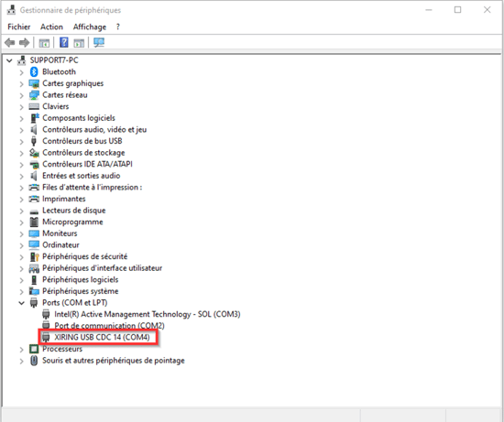Click the back arrow toolbar icon

[x=10, y=42]
